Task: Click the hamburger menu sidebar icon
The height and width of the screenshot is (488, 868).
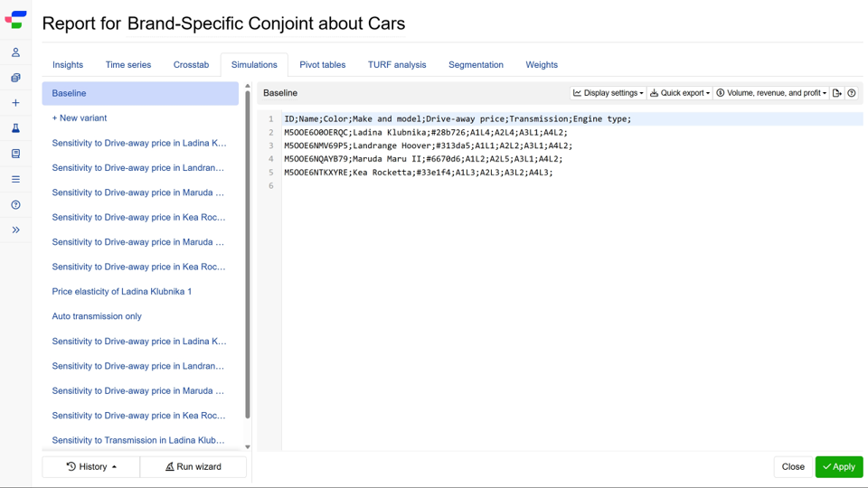Action: (15, 179)
